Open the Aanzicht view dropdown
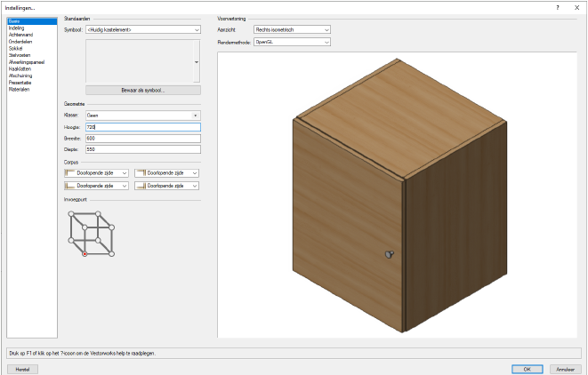Screen dimensions: 588x375 [x=292, y=29]
